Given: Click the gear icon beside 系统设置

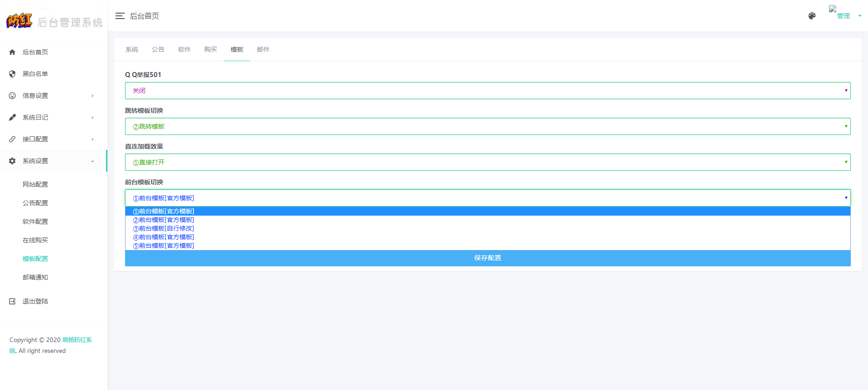Looking at the screenshot, I should tap(12, 161).
